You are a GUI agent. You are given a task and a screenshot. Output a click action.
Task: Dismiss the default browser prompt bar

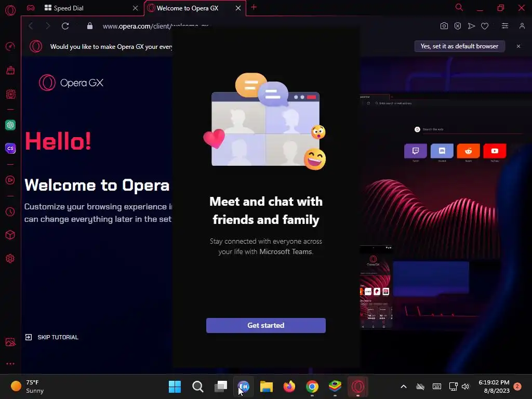518,46
